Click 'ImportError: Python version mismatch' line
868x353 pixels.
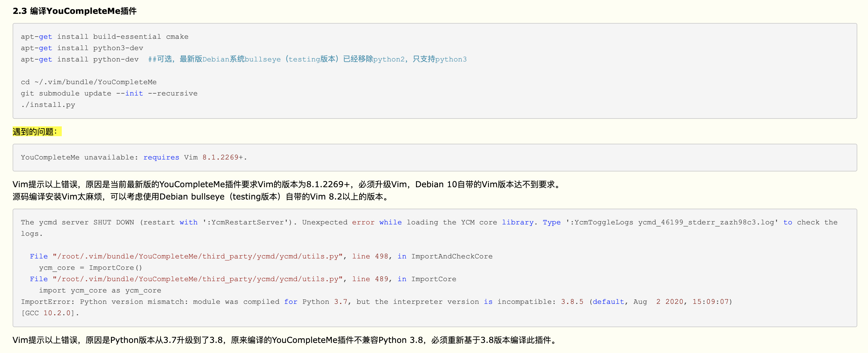pos(377,302)
